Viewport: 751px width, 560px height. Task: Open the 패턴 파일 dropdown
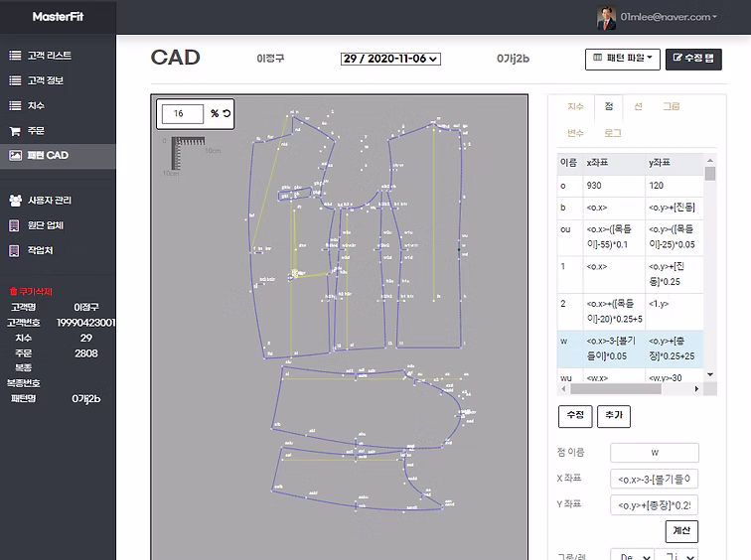tap(622, 59)
